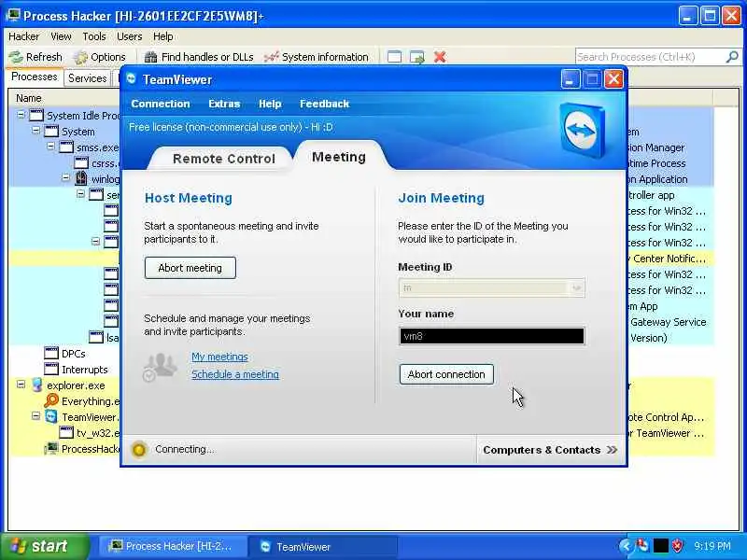Screen dimensions: 747x560
Task: Open TeamViewer Extras menu
Action: 224,104
